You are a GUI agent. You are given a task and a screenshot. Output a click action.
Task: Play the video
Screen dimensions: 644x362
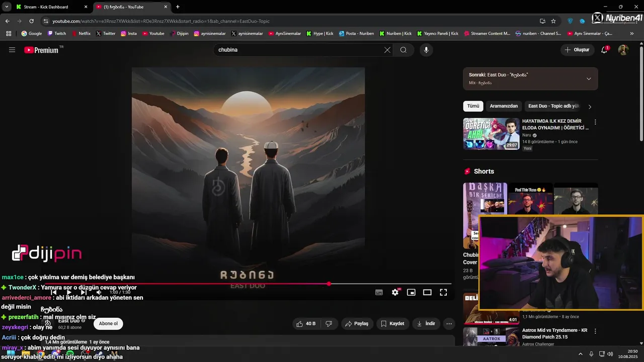[69, 292]
